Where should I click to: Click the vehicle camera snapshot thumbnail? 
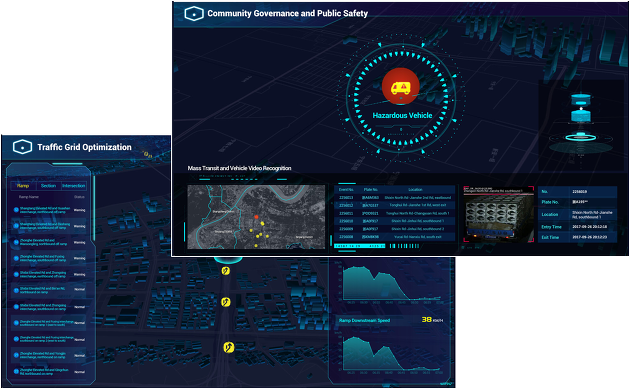tap(499, 214)
